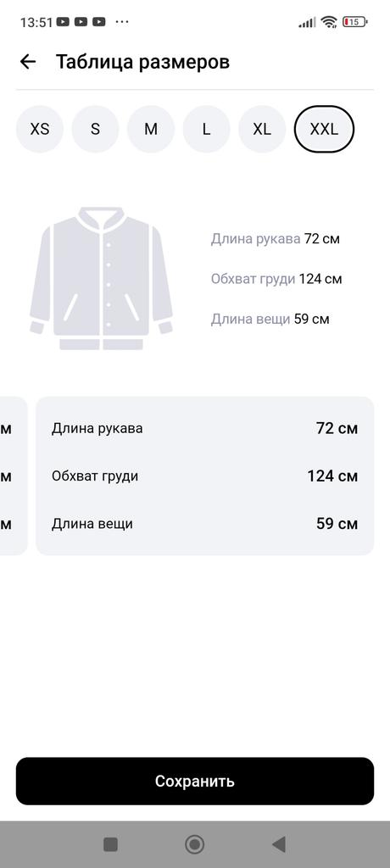Tap the Wi-Fi status icon
Image resolution: width=390 pixels, height=868 pixels.
pyautogui.click(x=329, y=22)
